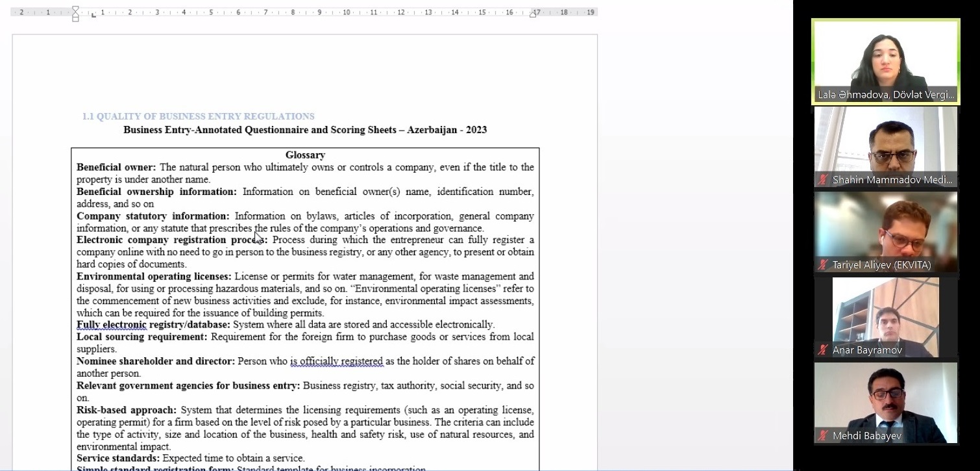
Task: Click the 'Glossary' title in the table
Action: coord(305,155)
